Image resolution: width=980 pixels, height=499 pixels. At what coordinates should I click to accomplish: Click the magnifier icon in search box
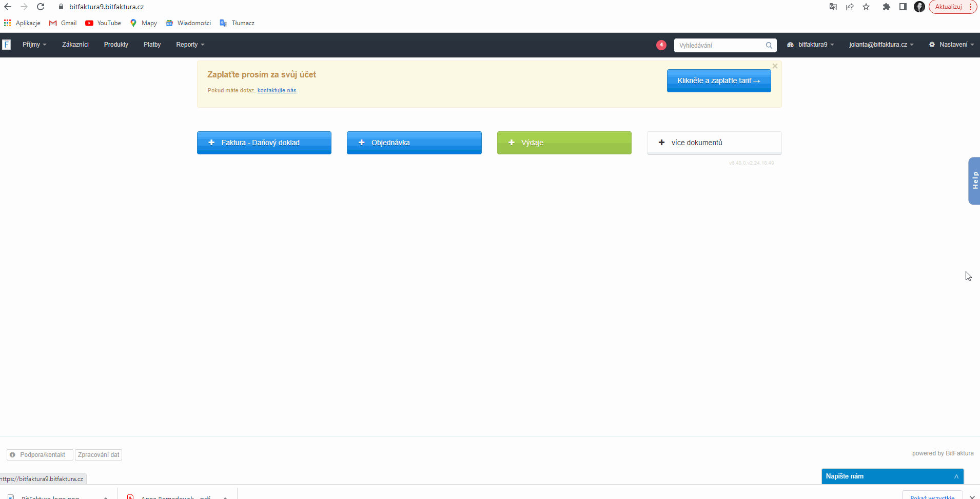pyautogui.click(x=769, y=45)
